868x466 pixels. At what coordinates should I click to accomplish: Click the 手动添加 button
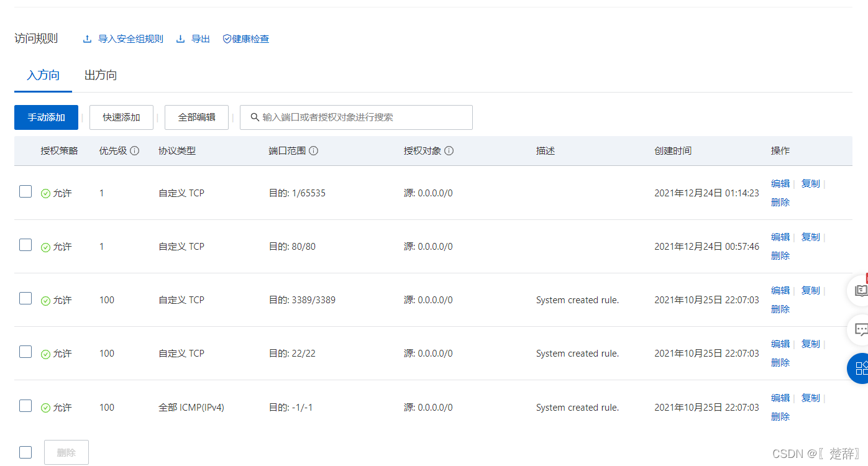(x=46, y=117)
